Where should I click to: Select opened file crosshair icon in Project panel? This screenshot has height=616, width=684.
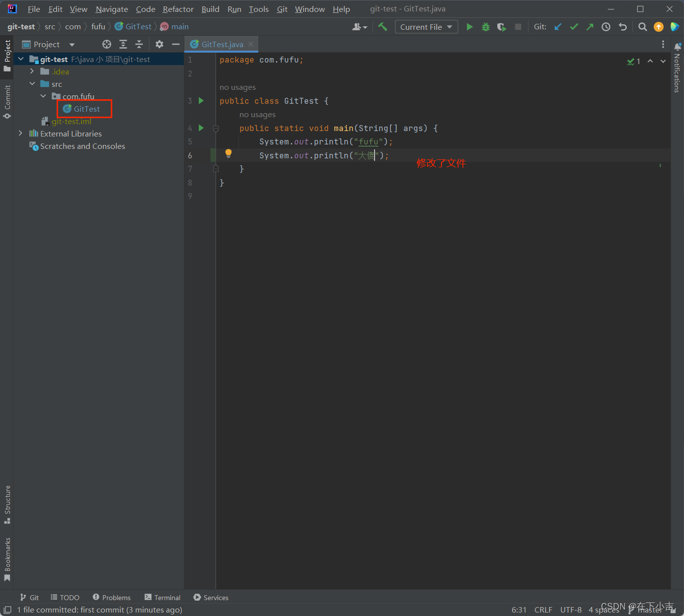click(107, 44)
